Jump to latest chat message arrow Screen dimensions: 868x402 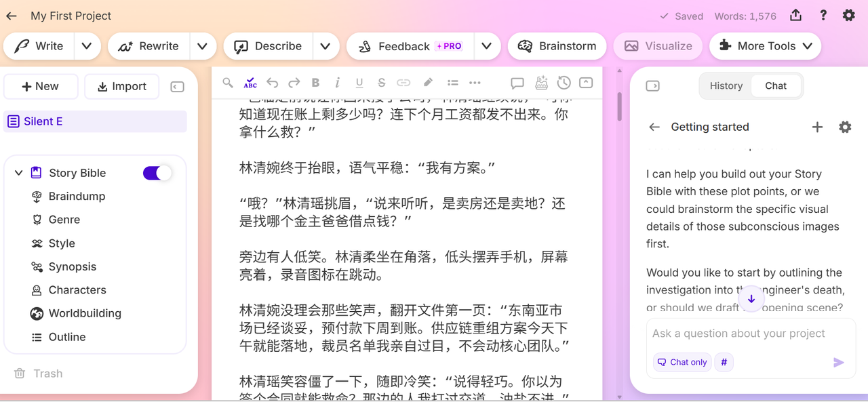click(x=751, y=299)
